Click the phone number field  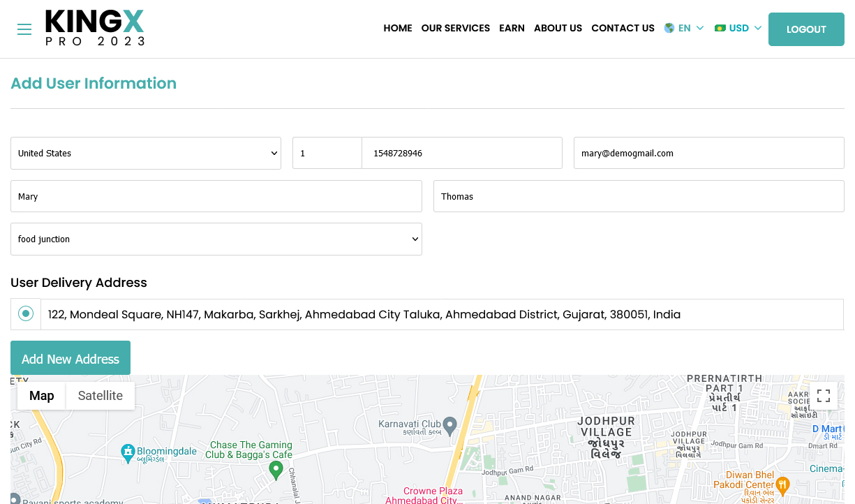[x=461, y=154]
